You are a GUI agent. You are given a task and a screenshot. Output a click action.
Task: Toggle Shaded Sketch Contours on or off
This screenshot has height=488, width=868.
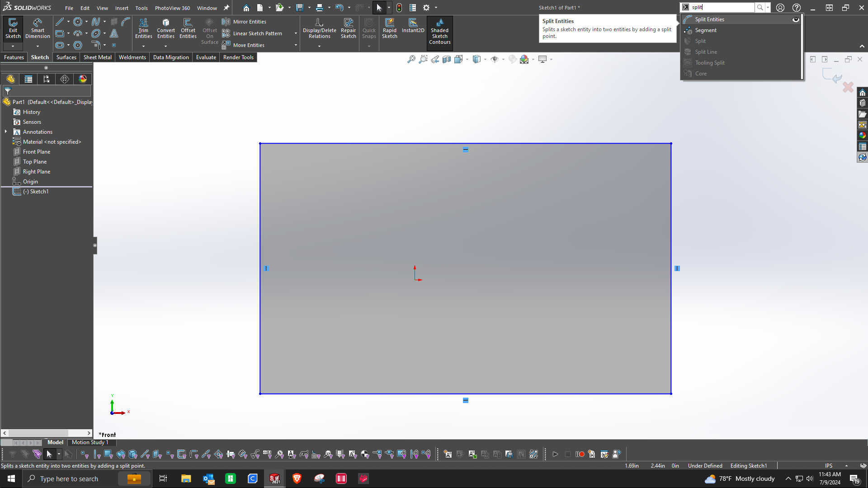pyautogui.click(x=439, y=31)
